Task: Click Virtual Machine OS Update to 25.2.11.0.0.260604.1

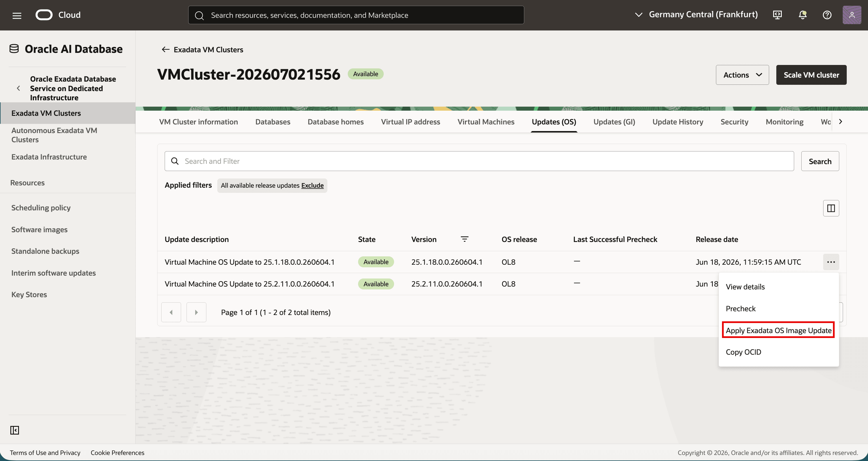Action: coord(249,284)
